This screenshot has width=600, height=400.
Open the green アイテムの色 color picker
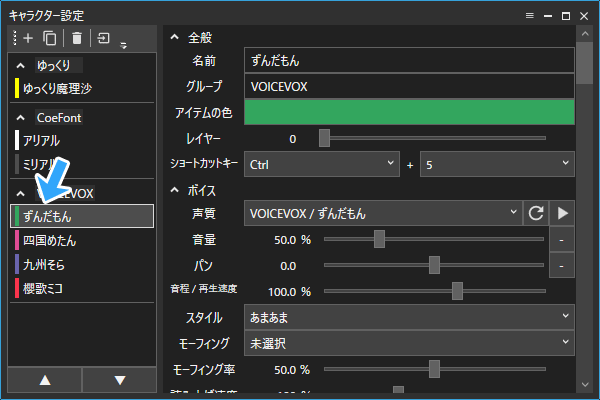[409, 113]
